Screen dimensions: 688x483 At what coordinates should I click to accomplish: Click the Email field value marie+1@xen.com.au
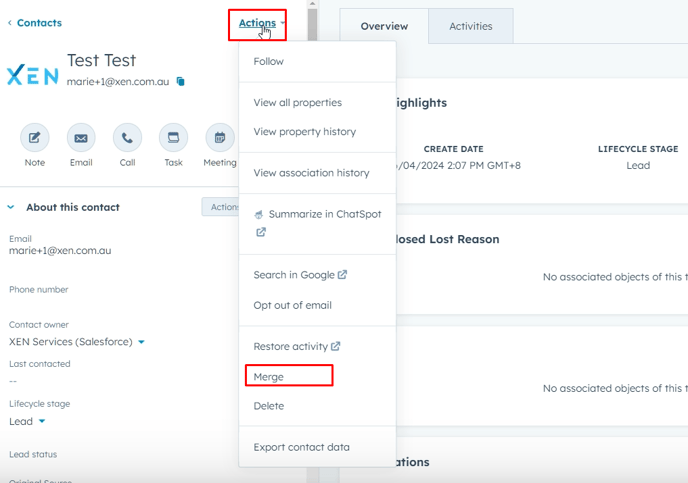[60, 250]
